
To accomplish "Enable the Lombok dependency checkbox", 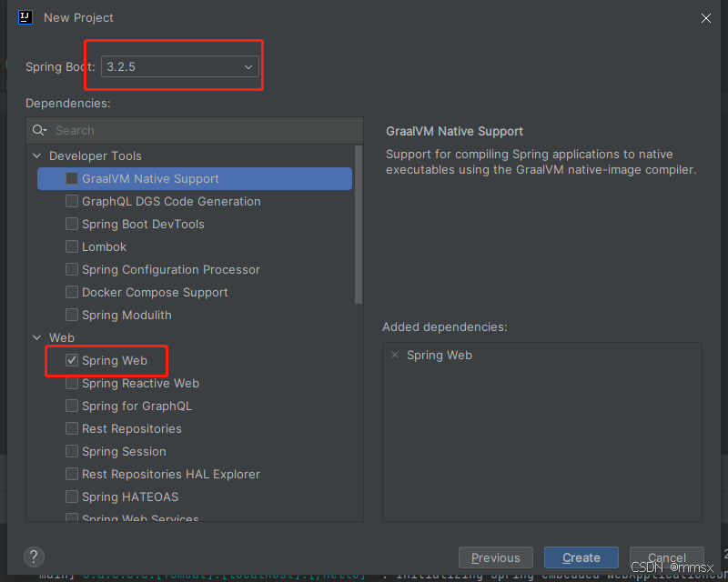I will coord(72,247).
